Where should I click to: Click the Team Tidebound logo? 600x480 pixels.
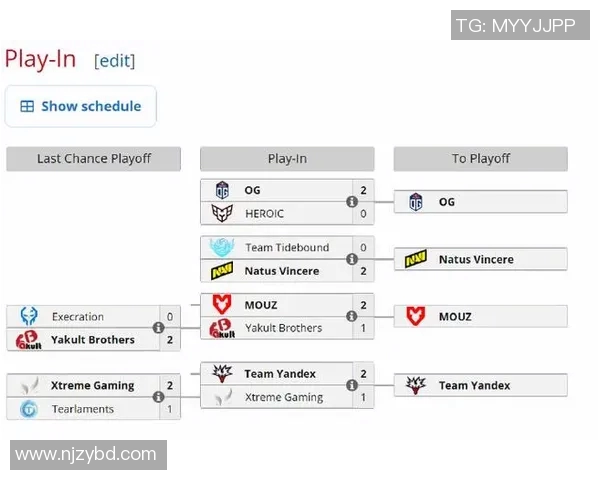pos(222,247)
